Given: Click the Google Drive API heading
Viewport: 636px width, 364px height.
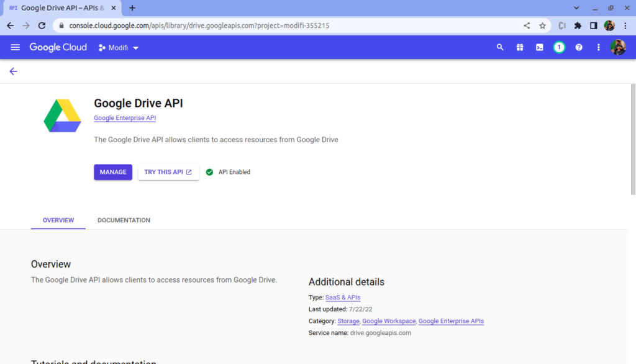Looking at the screenshot, I should click(x=139, y=103).
